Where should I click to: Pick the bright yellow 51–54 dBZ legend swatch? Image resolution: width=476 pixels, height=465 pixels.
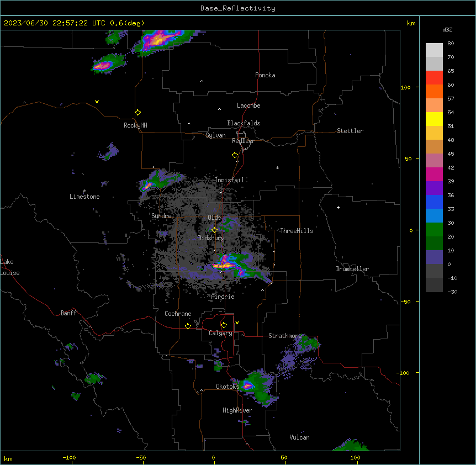(434, 119)
